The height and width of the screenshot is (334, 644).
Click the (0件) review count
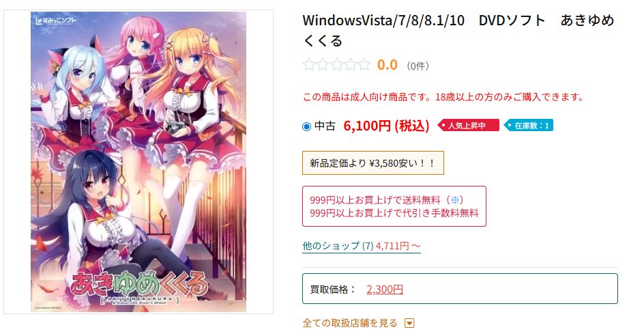click(x=418, y=66)
